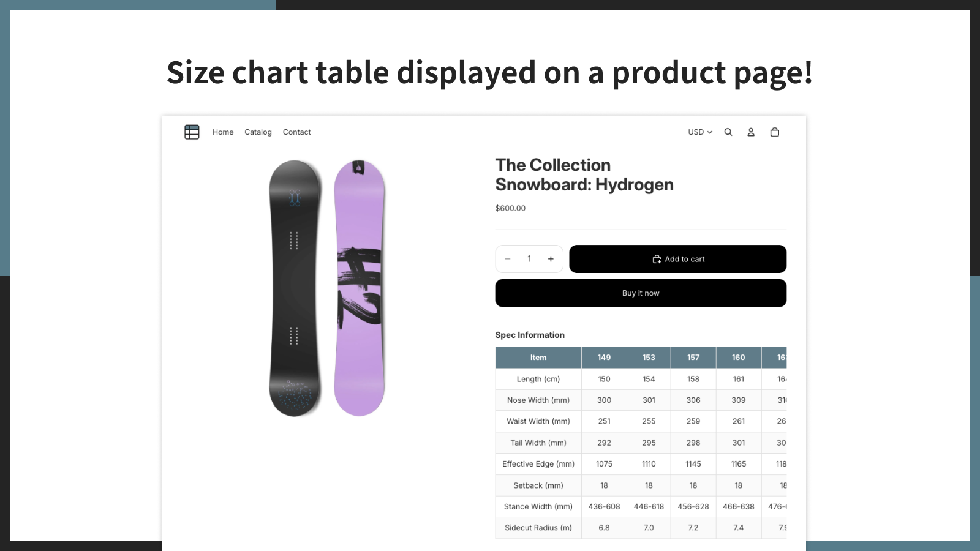Viewport: 980px width, 551px height.
Task: Expand the USD currency dropdown
Action: 700,132
